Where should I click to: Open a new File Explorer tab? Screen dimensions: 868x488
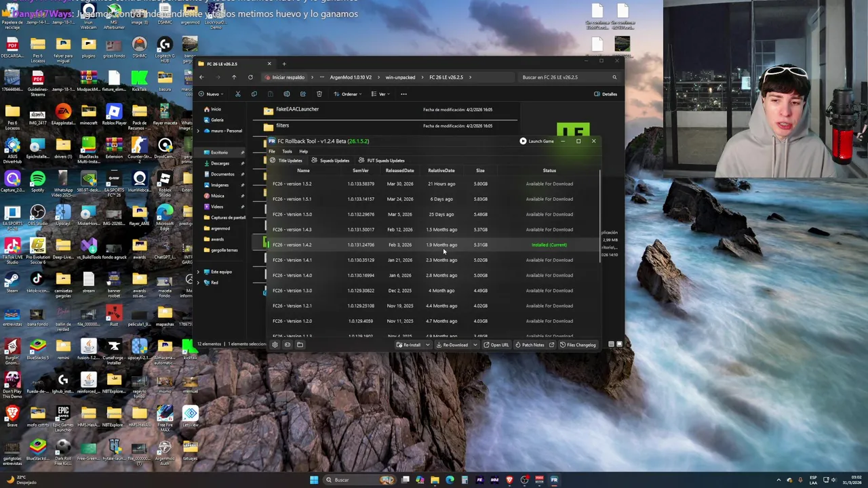pos(284,64)
